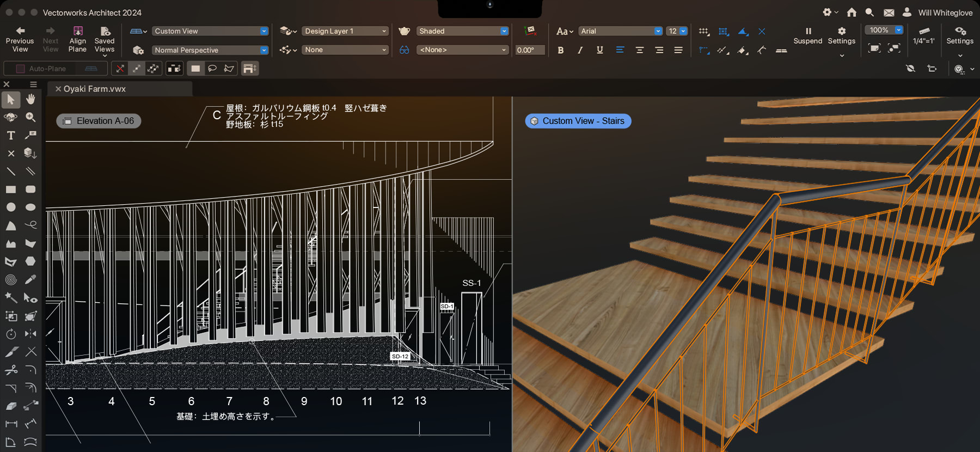Image resolution: width=980 pixels, height=452 pixels.
Task: Open the Arial font dropdown
Action: point(620,31)
